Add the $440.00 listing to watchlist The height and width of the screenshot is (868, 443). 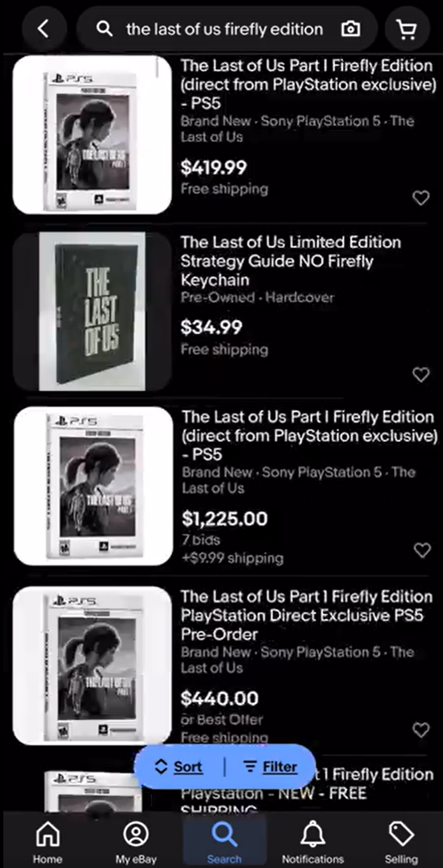click(x=421, y=730)
